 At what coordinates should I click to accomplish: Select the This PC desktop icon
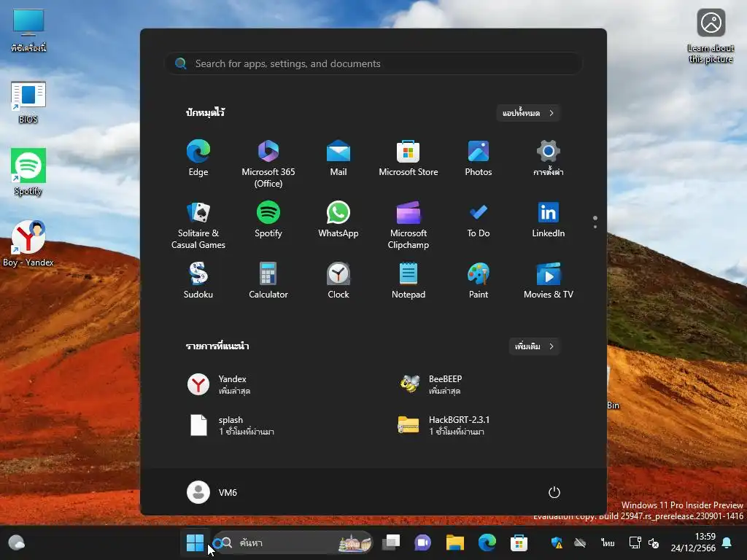point(28,30)
